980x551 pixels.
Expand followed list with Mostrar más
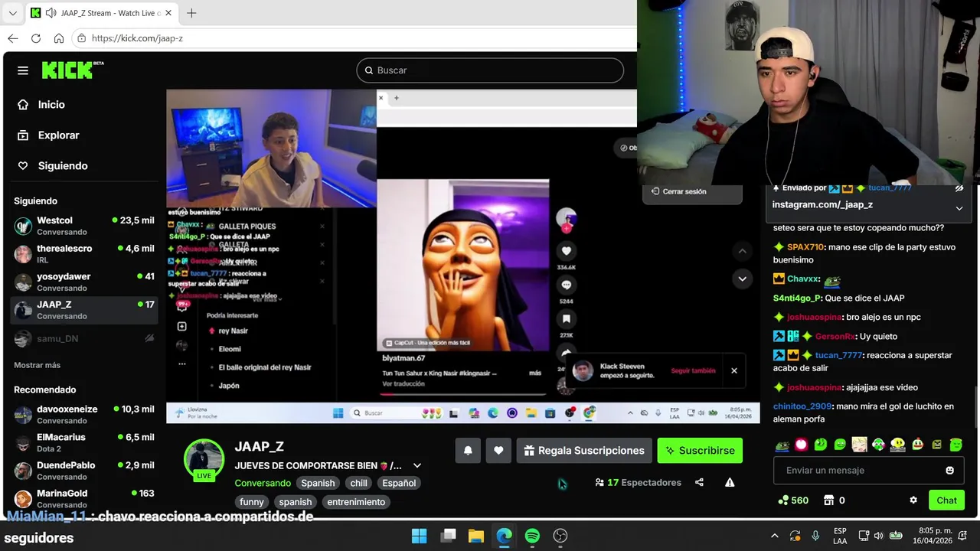tap(37, 365)
